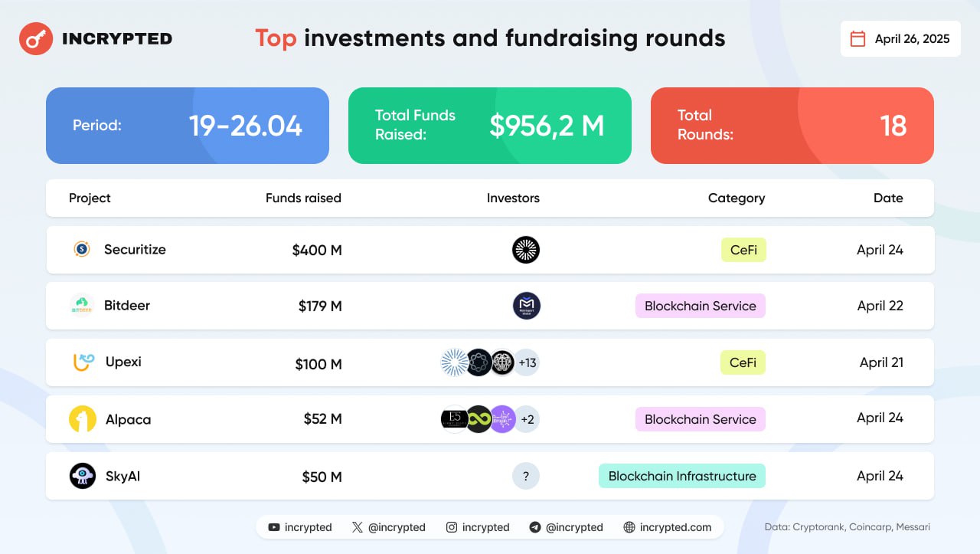This screenshot has height=554, width=980.
Task: Visit the incrypted.com website link
Action: pos(668,527)
